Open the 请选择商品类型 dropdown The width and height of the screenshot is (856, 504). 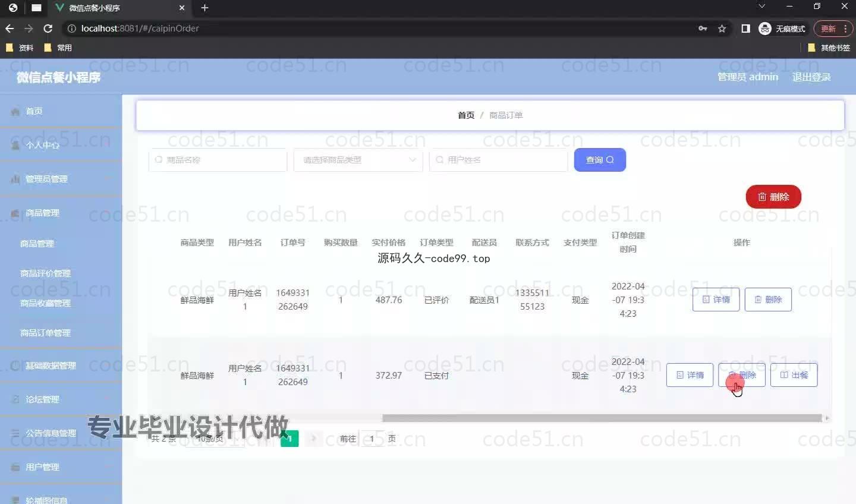pos(358,160)
